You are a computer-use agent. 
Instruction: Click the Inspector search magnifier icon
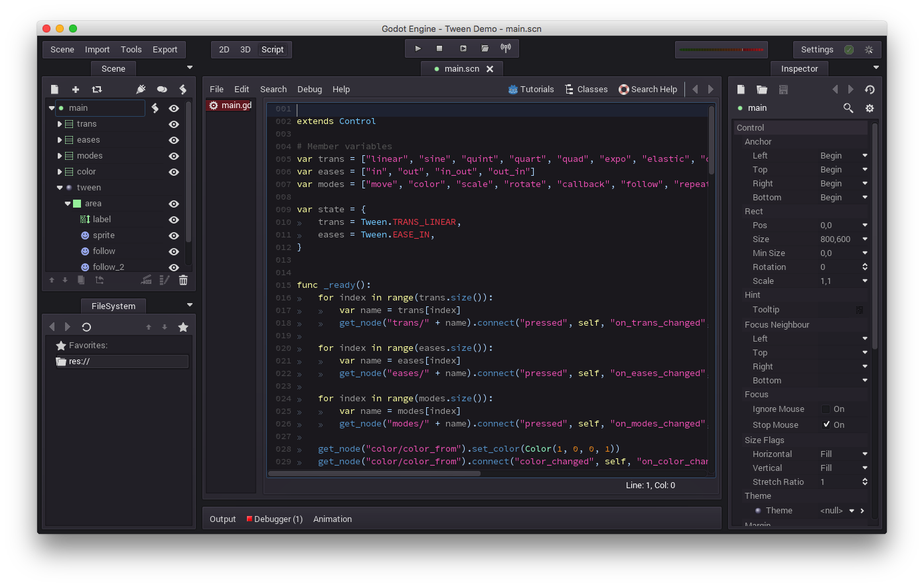click(x=848, y=108)
